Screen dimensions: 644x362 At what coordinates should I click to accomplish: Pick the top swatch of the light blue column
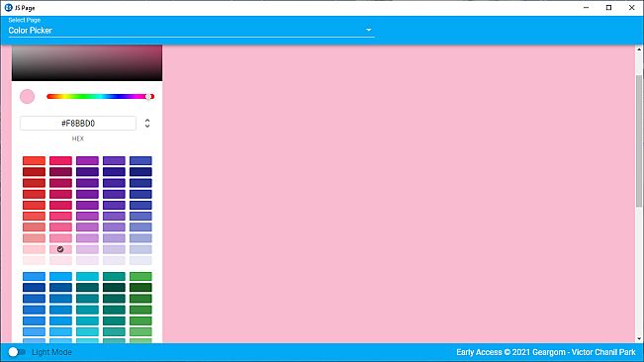click(60, 276)
